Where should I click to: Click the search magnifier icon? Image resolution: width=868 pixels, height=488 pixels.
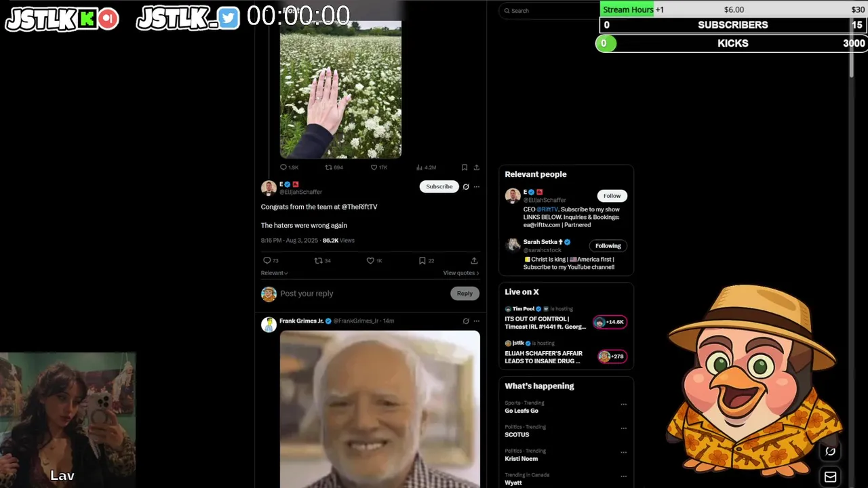506,11
